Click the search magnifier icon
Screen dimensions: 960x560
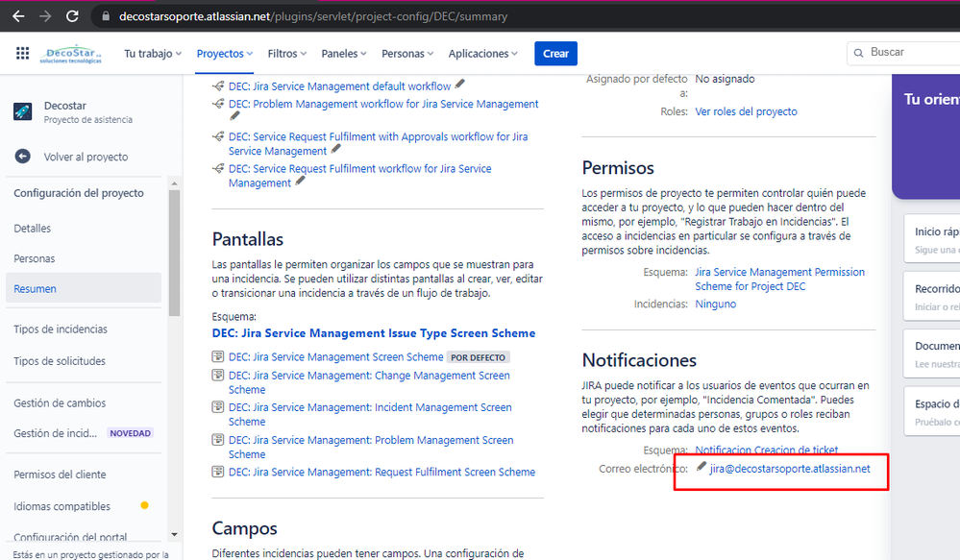(858, 53)
